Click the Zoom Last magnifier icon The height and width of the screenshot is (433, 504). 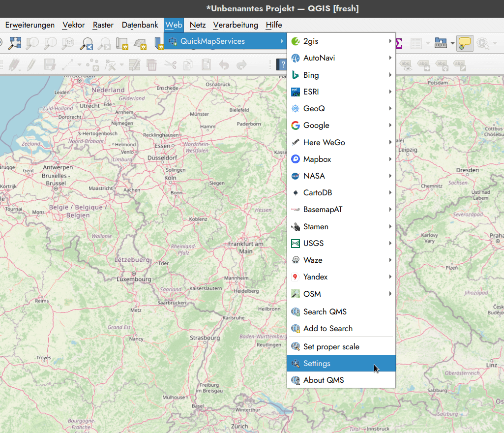(88, 43)
